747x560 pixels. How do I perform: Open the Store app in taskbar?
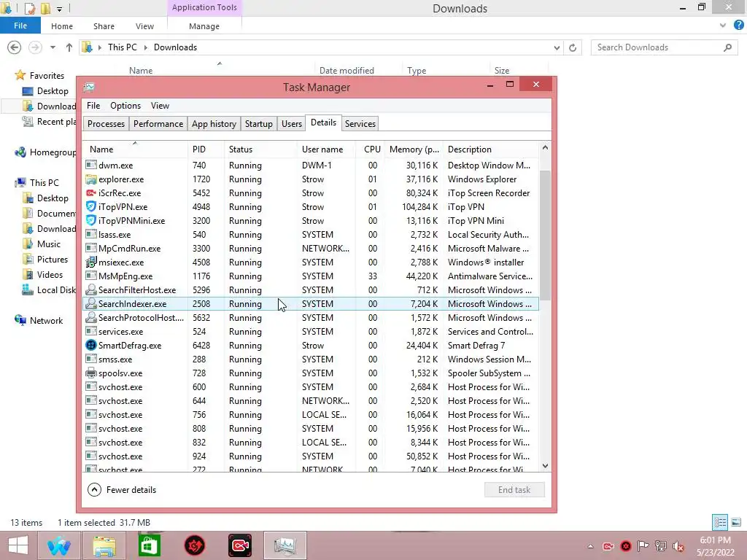(x=149, y=545)
